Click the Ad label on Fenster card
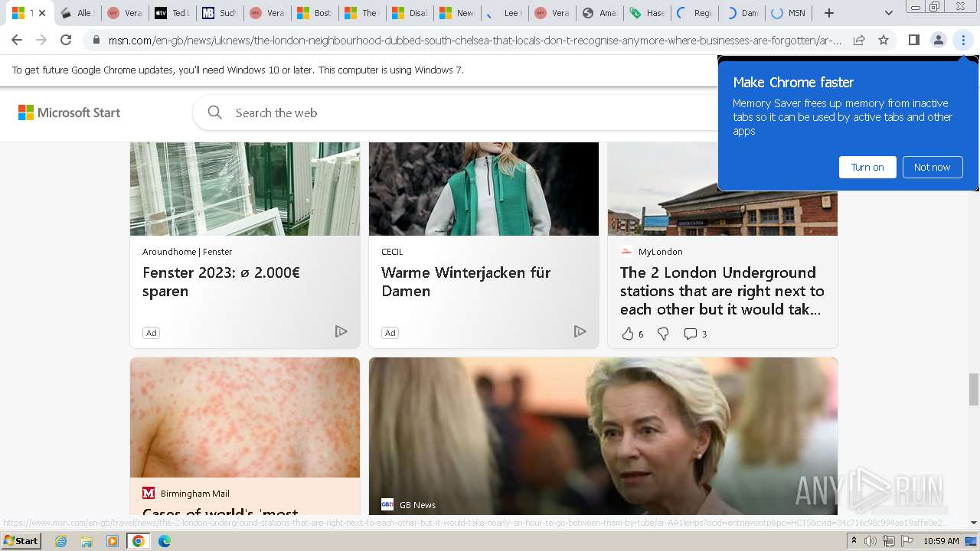Viewport: 980px width, 551px height. (151, 333)
